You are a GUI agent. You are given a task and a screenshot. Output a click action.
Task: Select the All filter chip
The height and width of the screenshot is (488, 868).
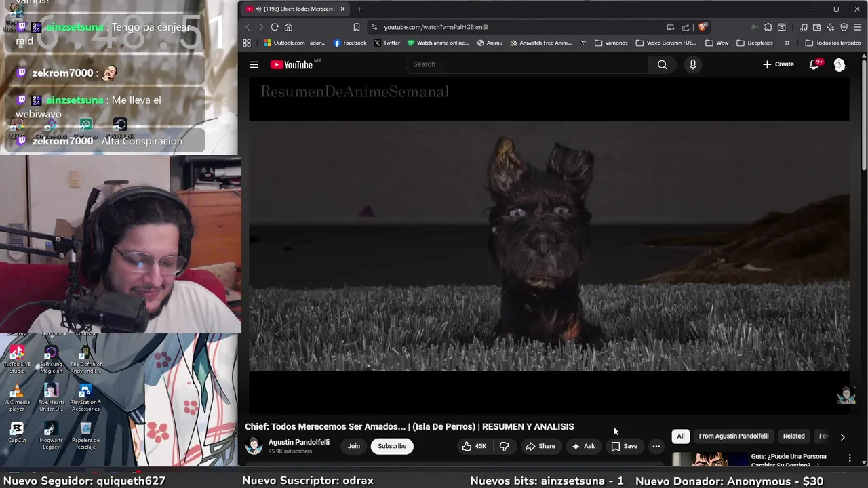[681, 436]
